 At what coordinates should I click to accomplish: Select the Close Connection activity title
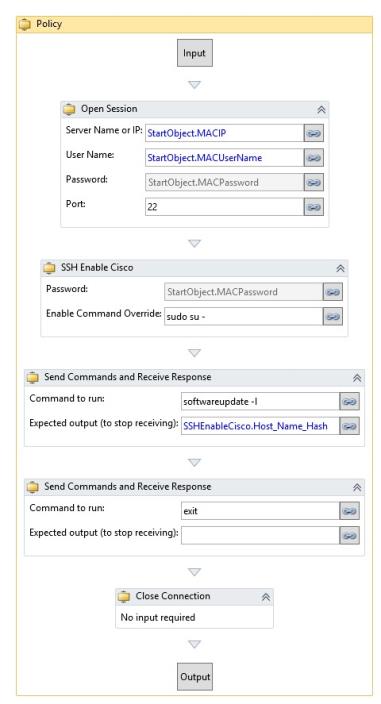pos(173,596)
